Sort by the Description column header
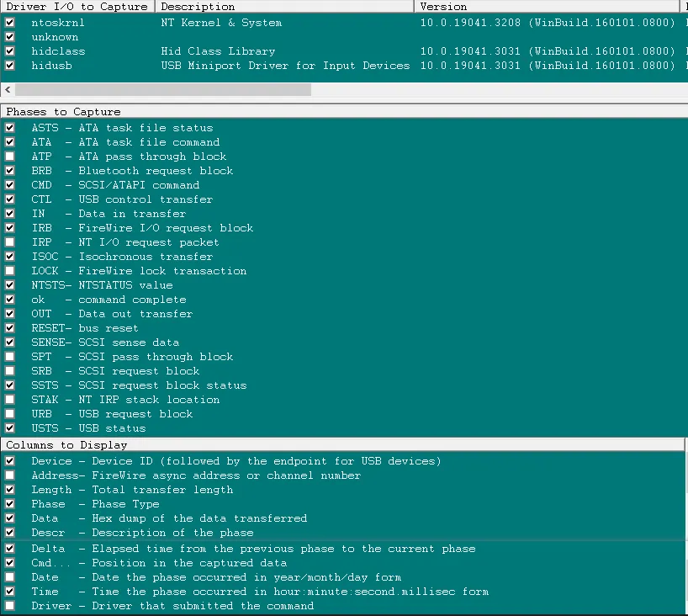The image size is (688, 616). coord(285,6)
